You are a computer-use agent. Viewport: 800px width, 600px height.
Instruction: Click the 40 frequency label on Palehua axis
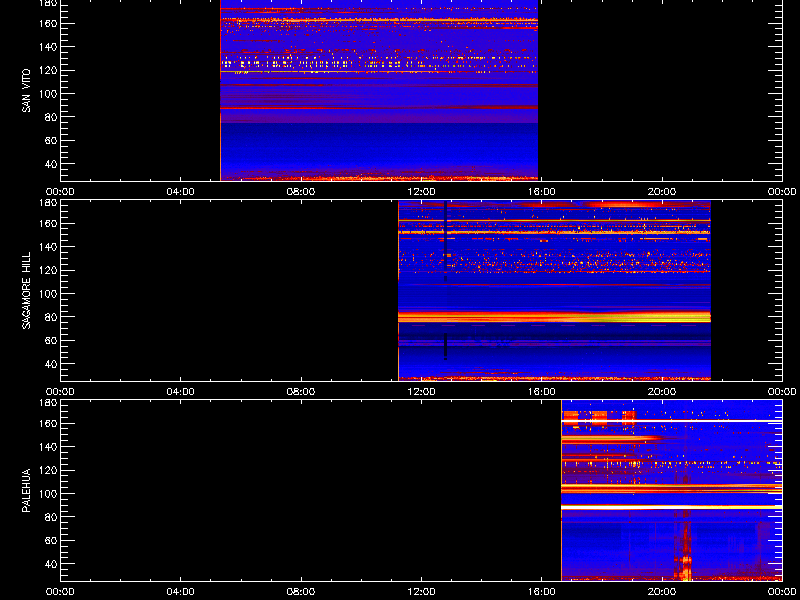(51, 564)
